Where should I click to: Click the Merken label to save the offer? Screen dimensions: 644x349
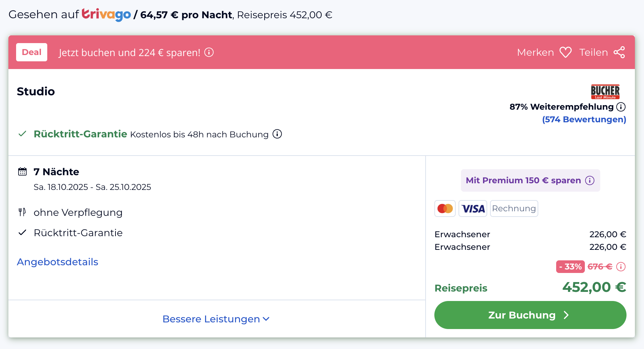click(535, 52)
